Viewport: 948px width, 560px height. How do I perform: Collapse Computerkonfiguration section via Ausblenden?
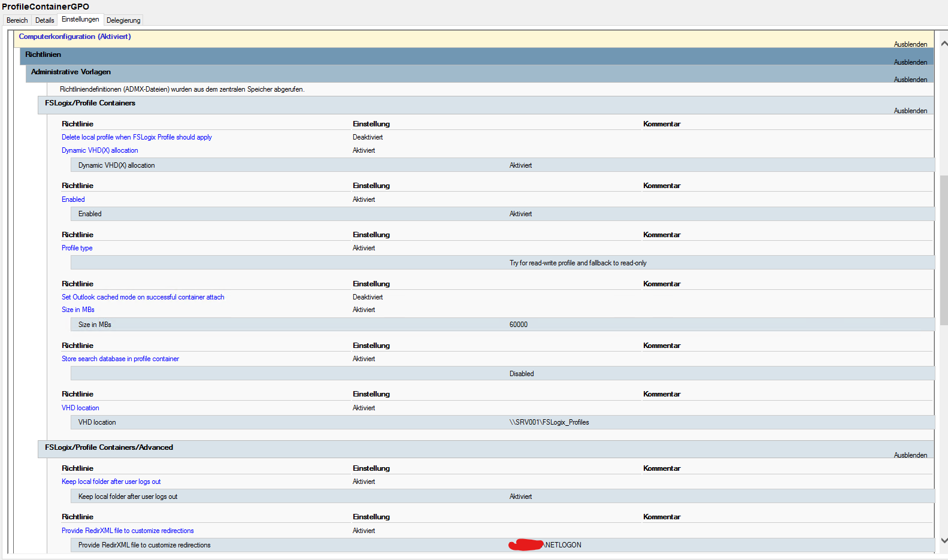pyautogui.click(x=910, y=44)
